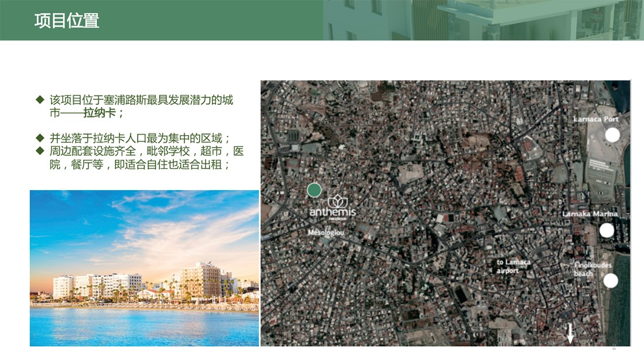Click the diamond bullet before 该项目位于
The height and width of the screenshot is (358, 644).
click(x=40, y=100)
